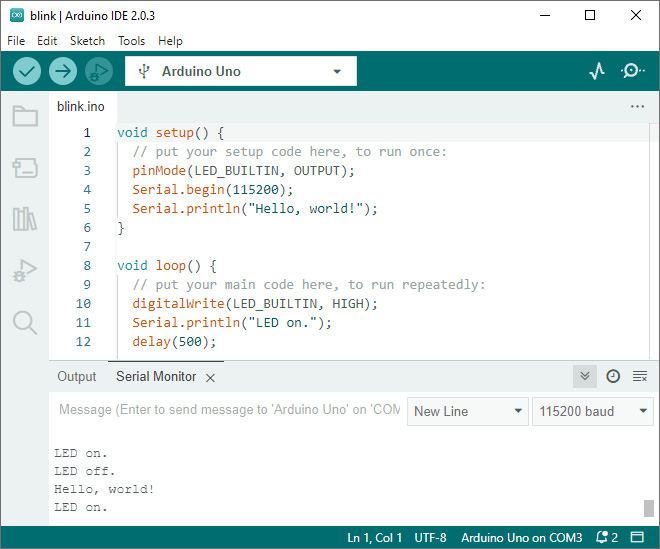Open the Tools menu

coord(131,41)
